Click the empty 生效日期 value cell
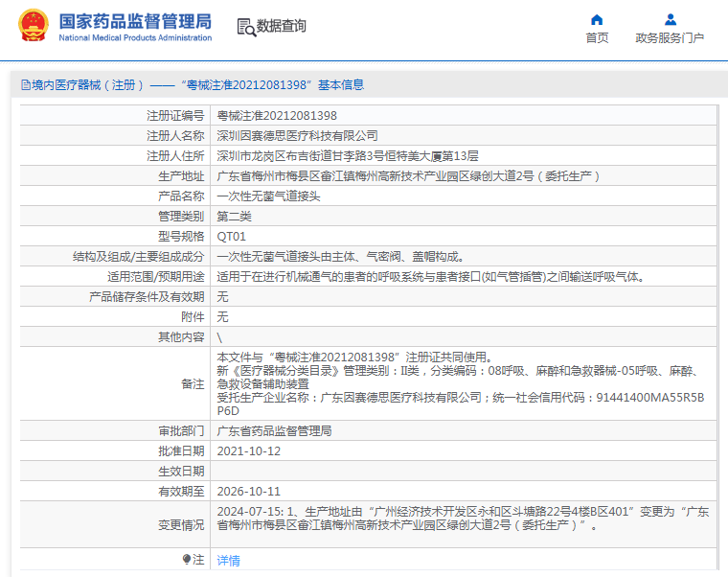Screen dimensions: 728x577 point(464,471)
